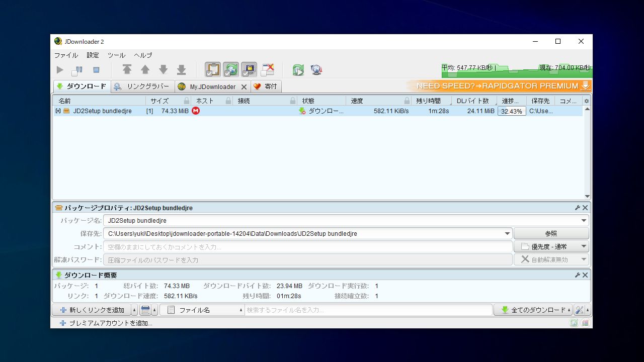This screenshot has width=644, height=362.
Task: Open the 全てのダウンロード view dropdown
Action: coord(533,310)
